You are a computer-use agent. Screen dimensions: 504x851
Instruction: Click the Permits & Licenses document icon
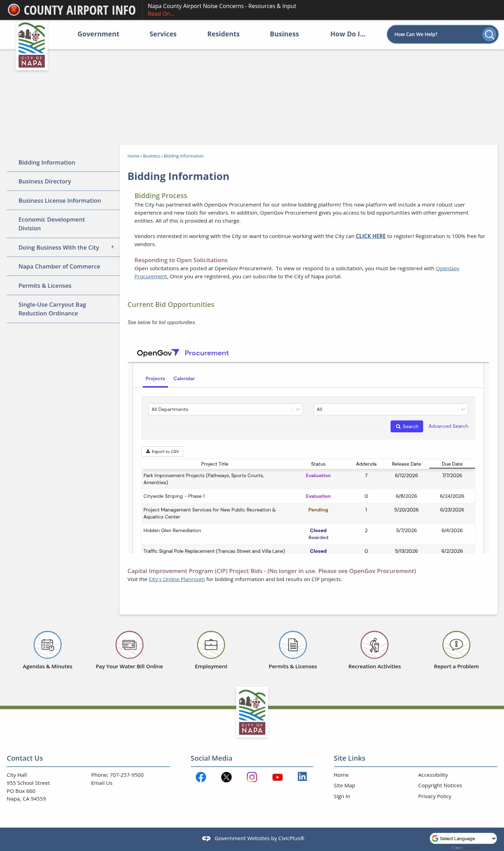293,644
